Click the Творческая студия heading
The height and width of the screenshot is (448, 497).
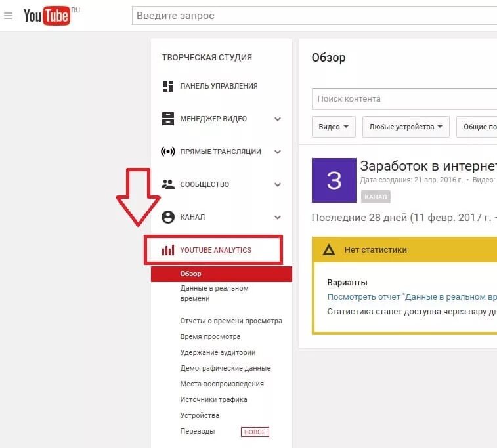click(x=207, y=58)
